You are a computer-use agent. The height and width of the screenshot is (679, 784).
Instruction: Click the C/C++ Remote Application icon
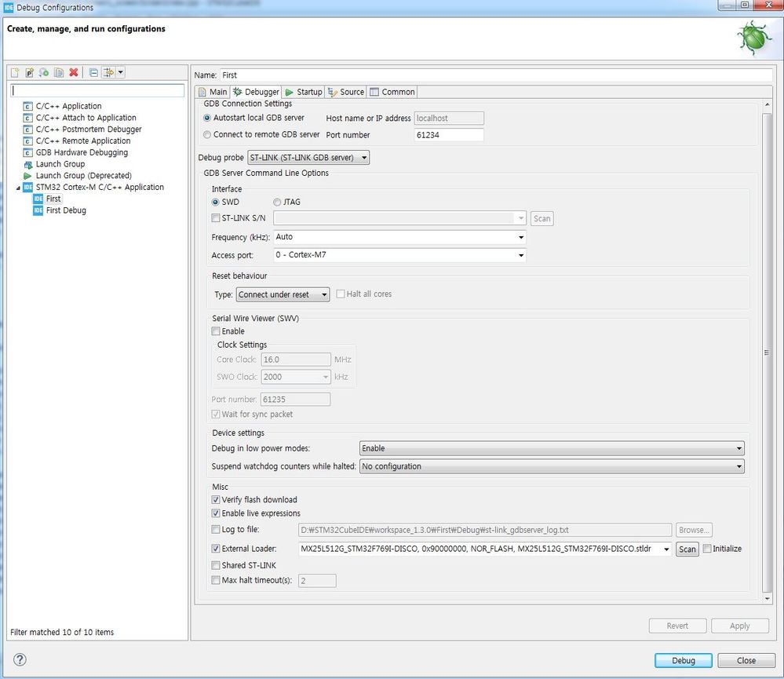28,141
